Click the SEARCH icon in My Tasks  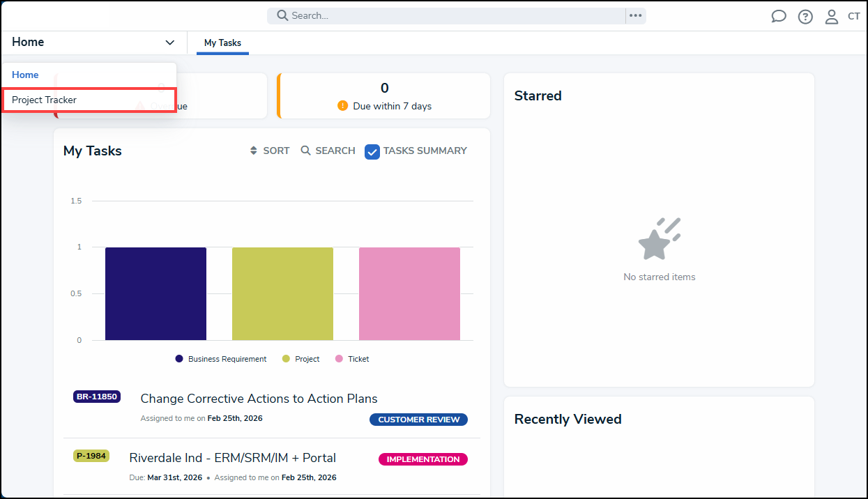click(x=305, y=151)
